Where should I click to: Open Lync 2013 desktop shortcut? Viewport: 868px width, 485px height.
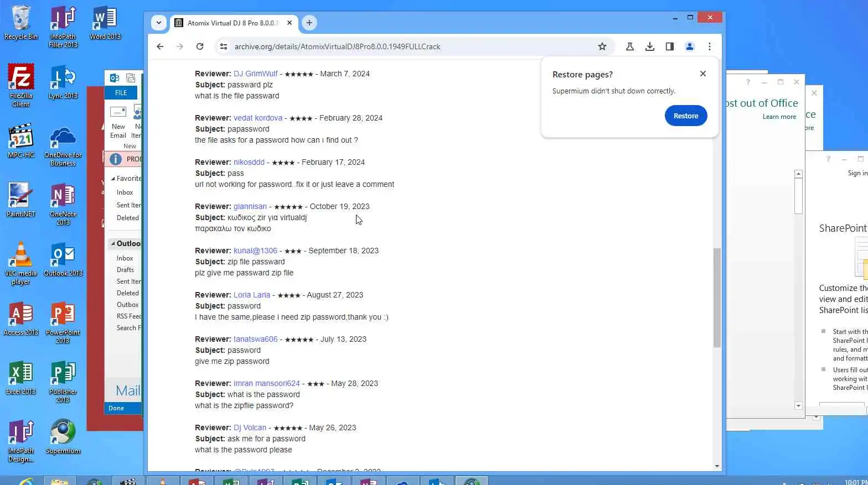(x=63, y=82)
